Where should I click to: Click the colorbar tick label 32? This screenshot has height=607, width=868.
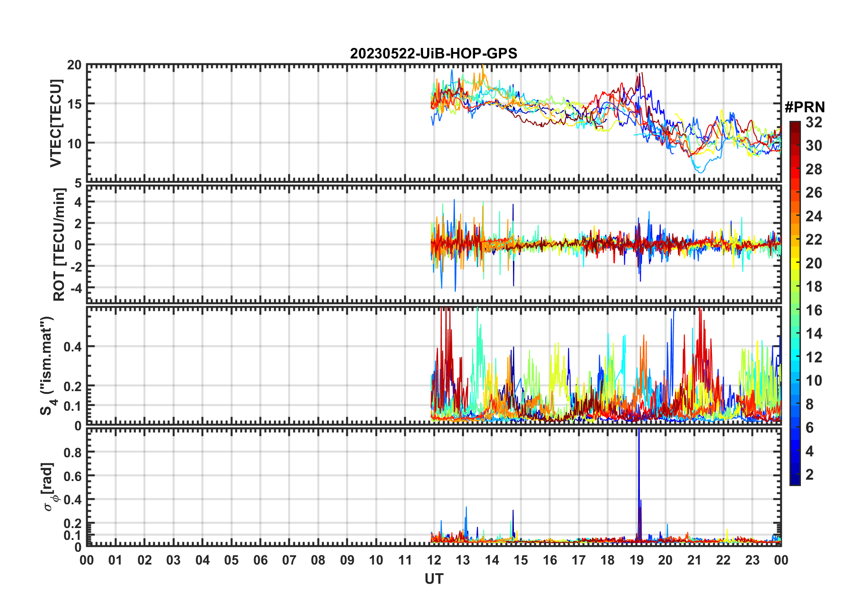(814, 122)
